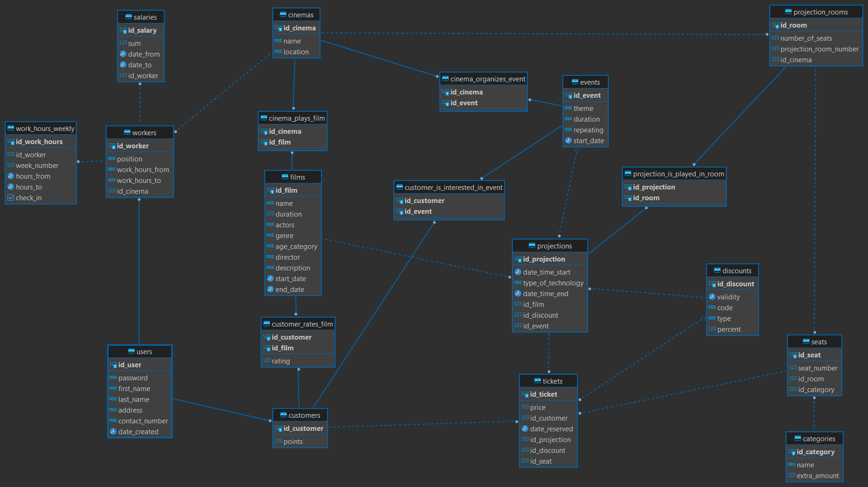The height and width of the screenshot is (487, 868).
Task: Click the clock icon next to validity
Action: pos(712,297)
